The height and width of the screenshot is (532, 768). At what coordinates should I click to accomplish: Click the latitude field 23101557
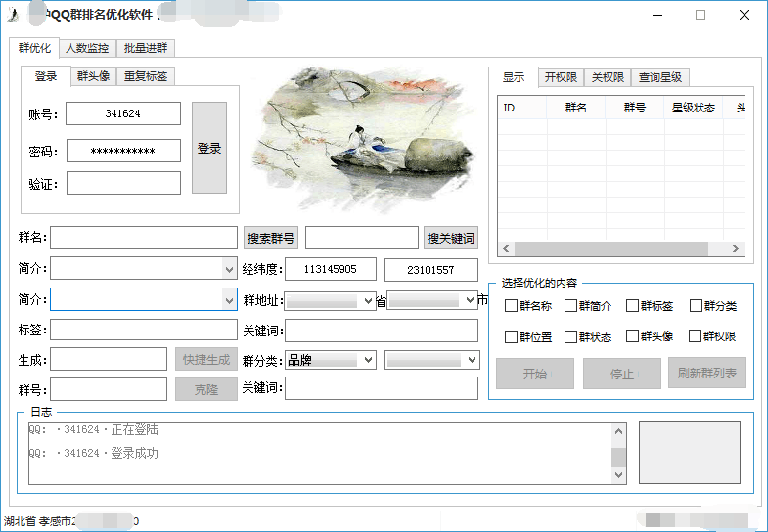click(431, 270)
